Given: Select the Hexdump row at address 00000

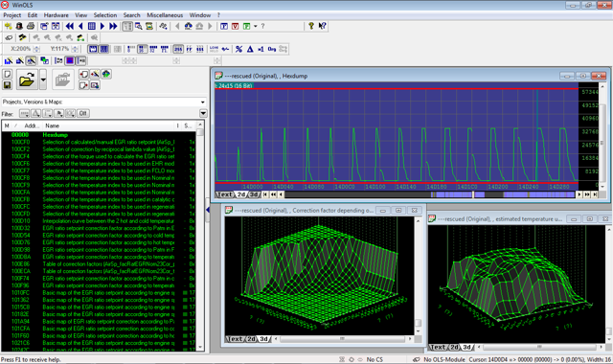Looking at the screenshot, I should click(x=98, y=135).
